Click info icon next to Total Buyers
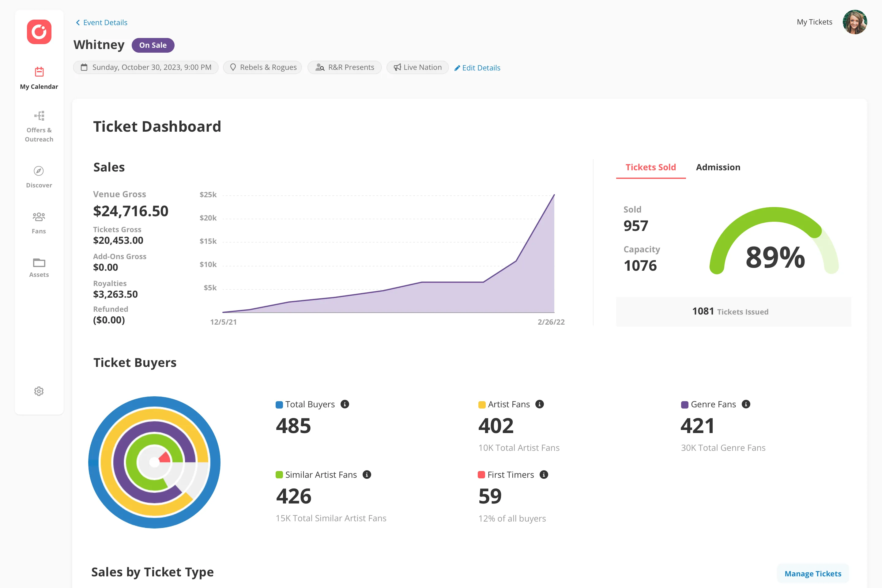The height and width of the screenshot is (588, 882). [x=345, y=404]
